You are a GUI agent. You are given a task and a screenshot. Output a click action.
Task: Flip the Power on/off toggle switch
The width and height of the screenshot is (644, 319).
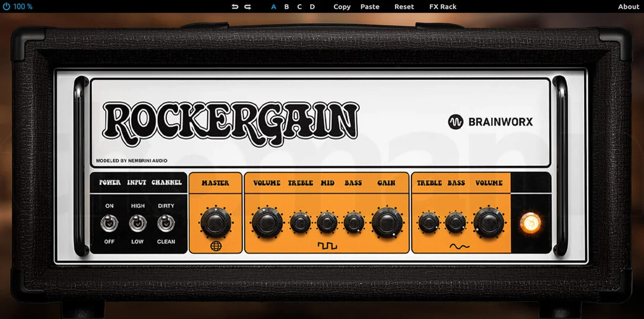coord(109,224)
